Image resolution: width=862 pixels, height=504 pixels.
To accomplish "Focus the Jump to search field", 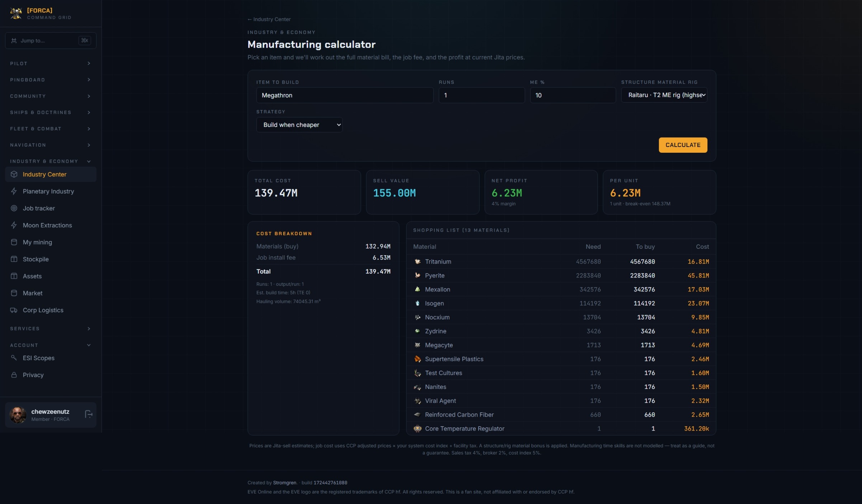I will click(x=51, y=41).
